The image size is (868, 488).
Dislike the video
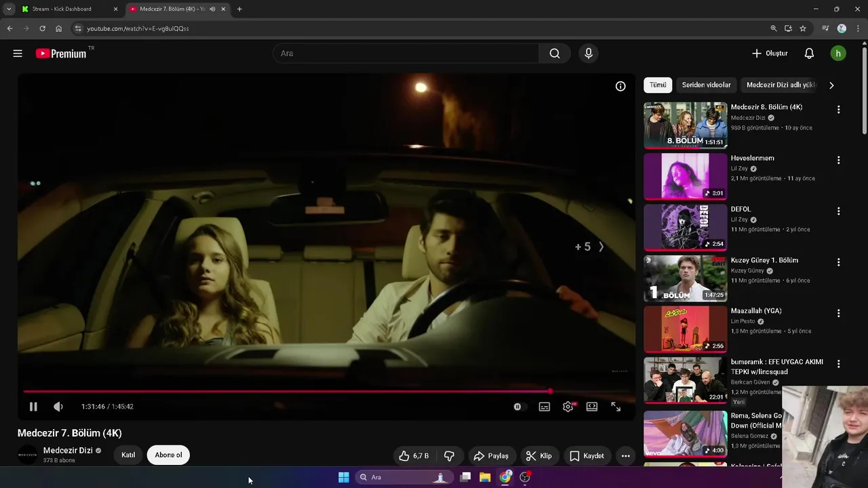[x=449, y=455]
